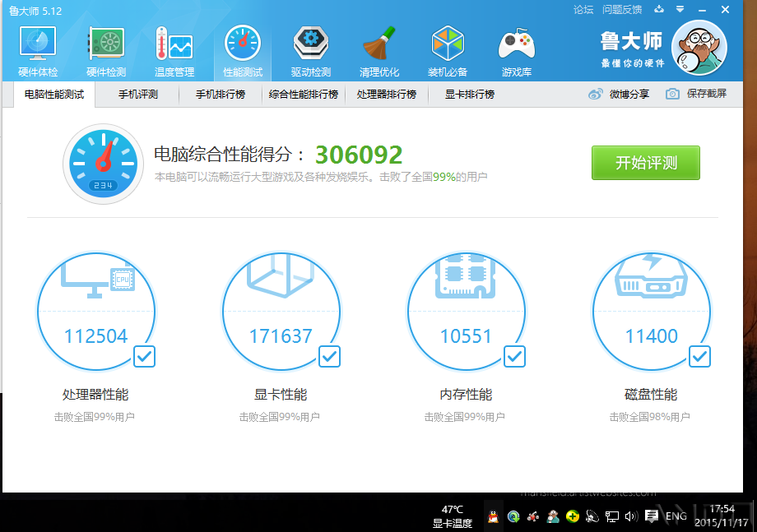The height and width of the screenshot is (532, 757).
Task: Click 保存截屏 save screenshot text
Action: (707, 94)
